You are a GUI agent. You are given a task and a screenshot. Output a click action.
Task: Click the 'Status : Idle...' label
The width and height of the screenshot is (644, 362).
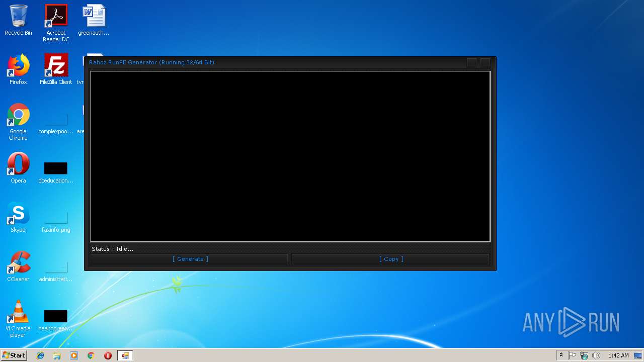pyautogui.click(x=112, y=249)
